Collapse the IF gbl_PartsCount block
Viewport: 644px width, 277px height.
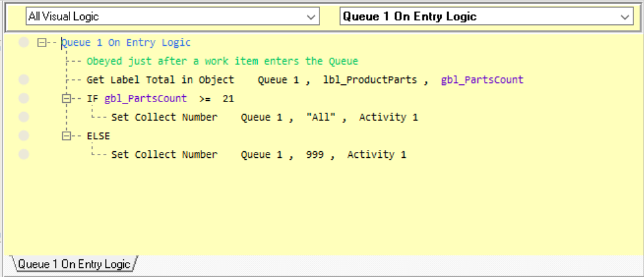(66, 98)
